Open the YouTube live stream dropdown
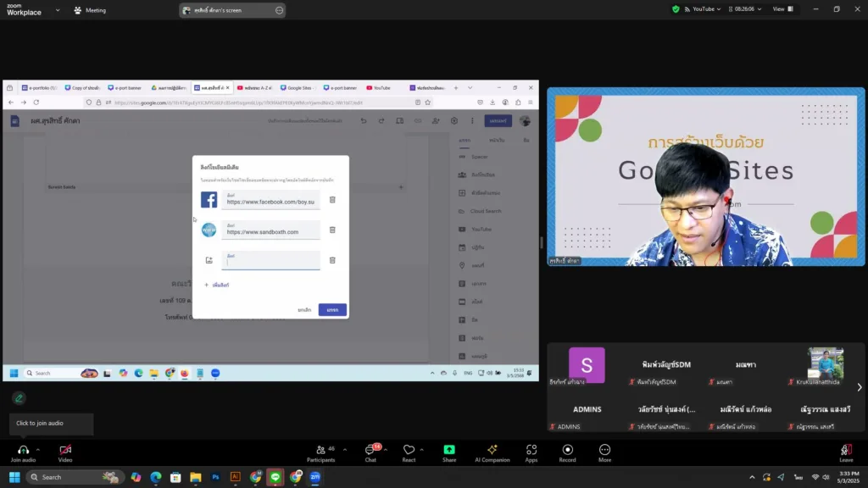Image resolution: width=868 pixels, height=488 pixels. pyautogui.click(x=706, y=9)
